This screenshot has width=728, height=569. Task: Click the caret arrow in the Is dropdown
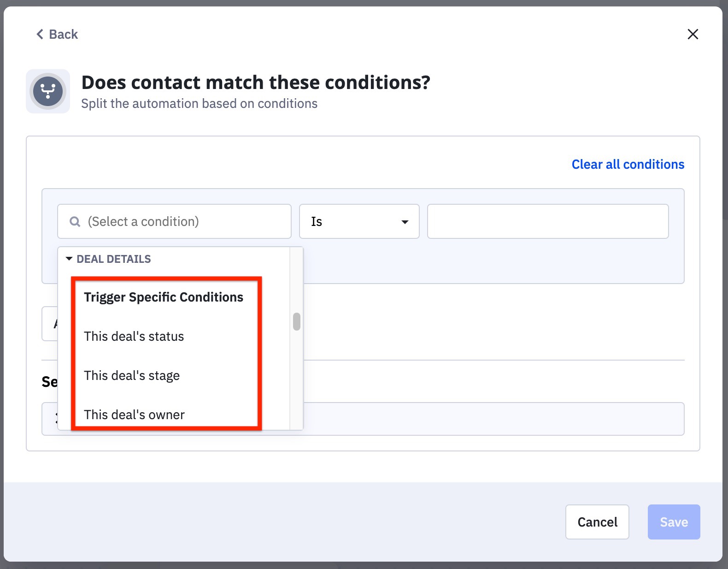coord(405,222)
